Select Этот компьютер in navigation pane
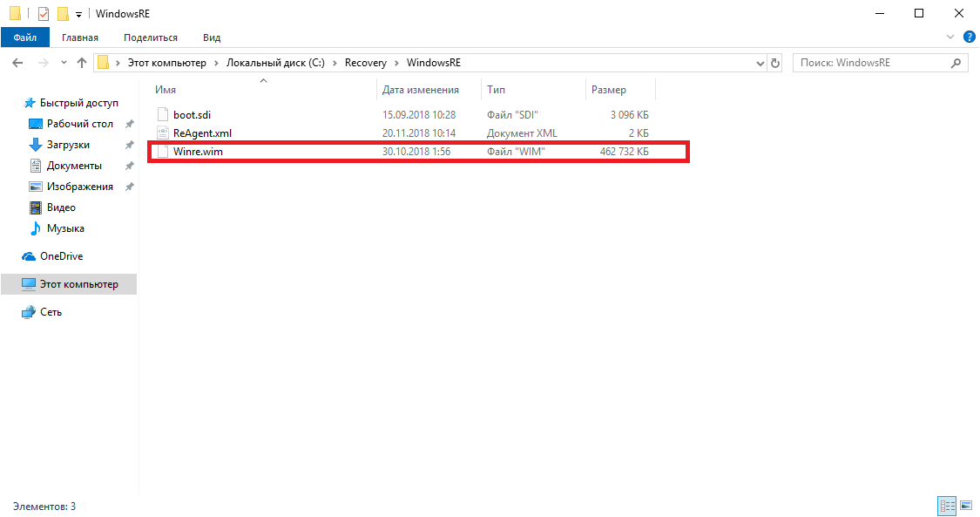980x517 pixels. pyautogui.click(x=69, y=284)
